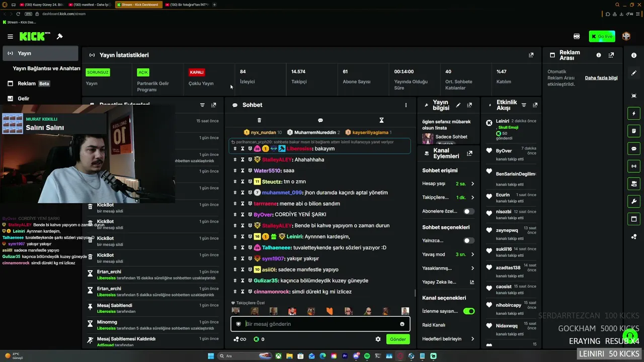
Task: Open Gelir page in left sidebar
Action: tap(40, 99)
